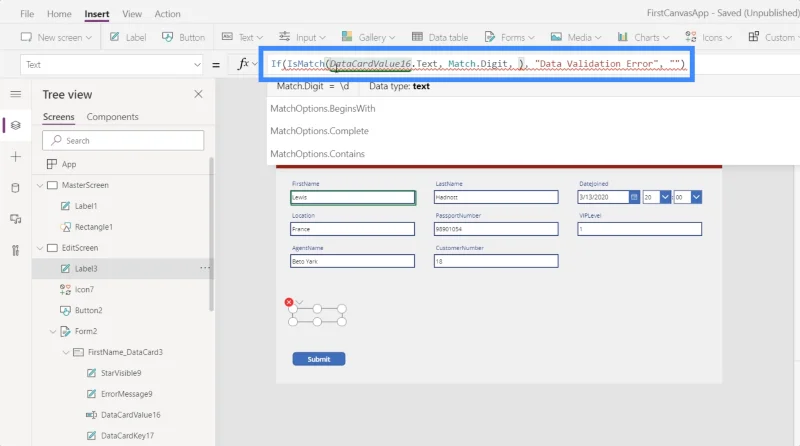Switch to the Components tab
800x446 pixels.
[112, 117]
